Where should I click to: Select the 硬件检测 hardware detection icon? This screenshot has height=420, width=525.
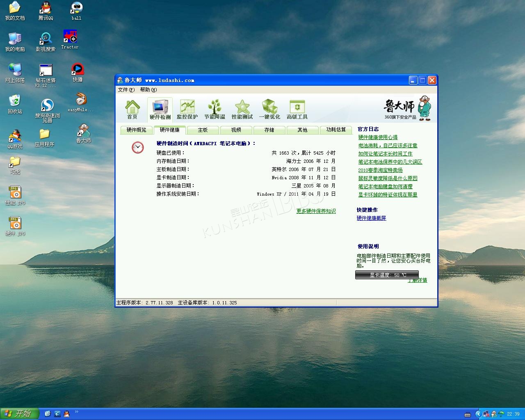point(160,110)
